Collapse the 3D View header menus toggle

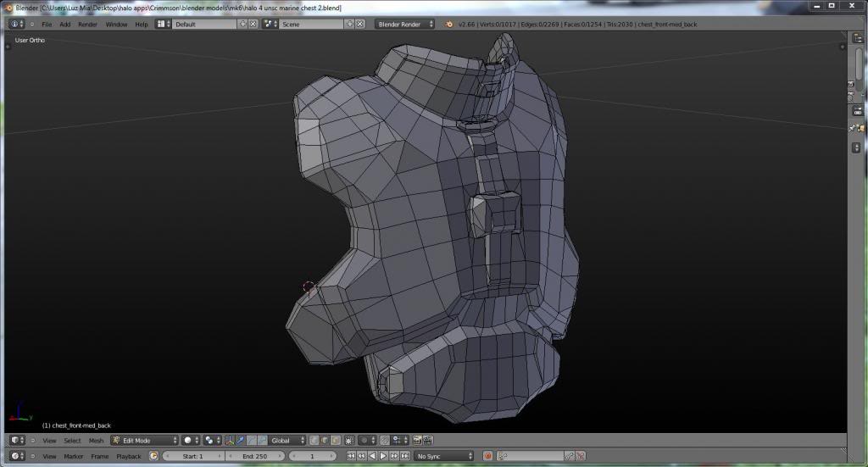(33, 441)
